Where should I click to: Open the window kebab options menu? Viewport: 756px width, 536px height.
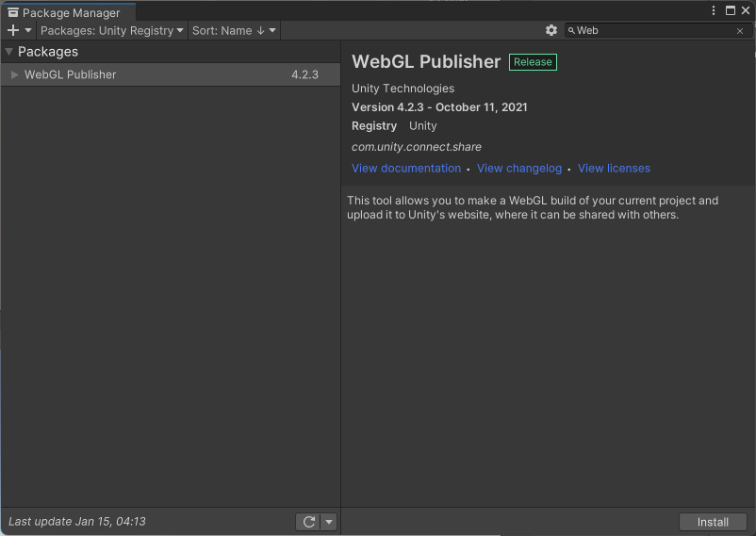coord(714,10)
